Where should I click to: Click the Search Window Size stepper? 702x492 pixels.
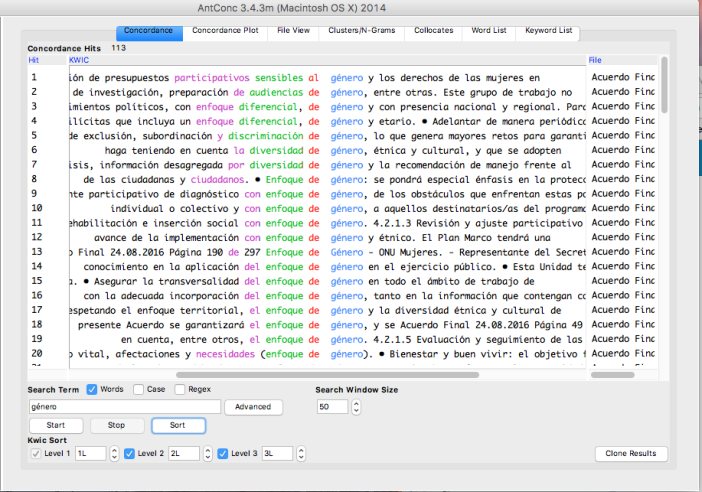click(357, 407)
